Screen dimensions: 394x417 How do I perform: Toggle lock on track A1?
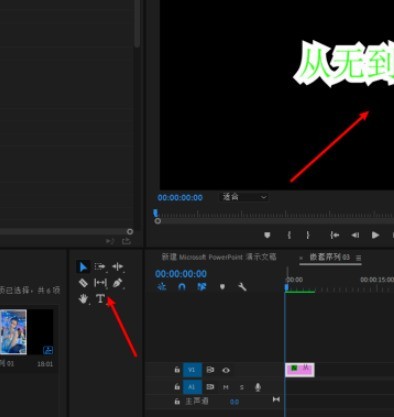(x=177, y=387)
